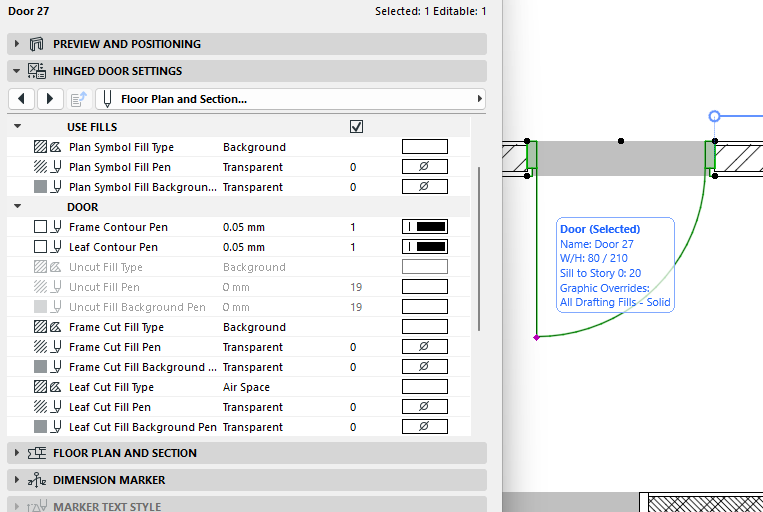Open Frame Cut Fill Type fill selector
This screenshot has width=763, height=512.
pos(425,327)
